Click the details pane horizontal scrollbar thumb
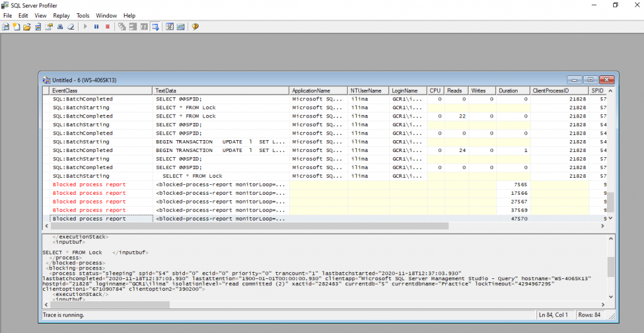Image resolution: width=644 pixels, height=333 pixels. pos(109,305)
